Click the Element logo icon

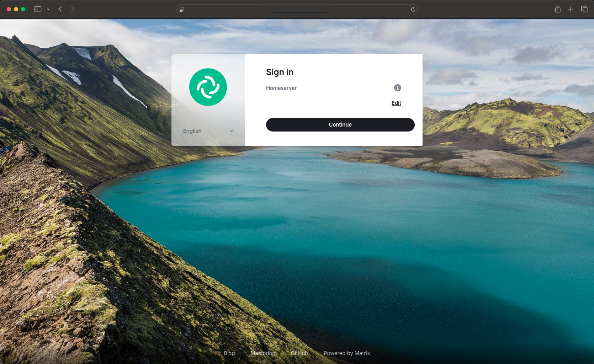click(x=208, y=87)
